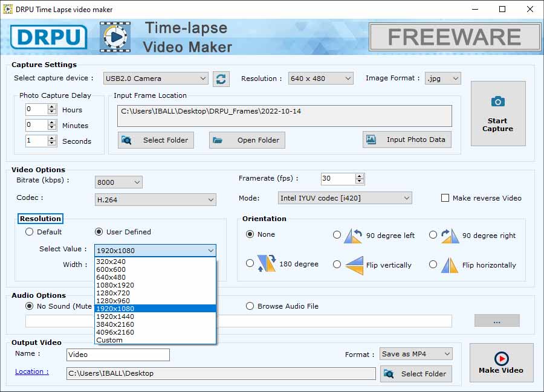Choose 640x480 from the resolution list

coord(155,277)
